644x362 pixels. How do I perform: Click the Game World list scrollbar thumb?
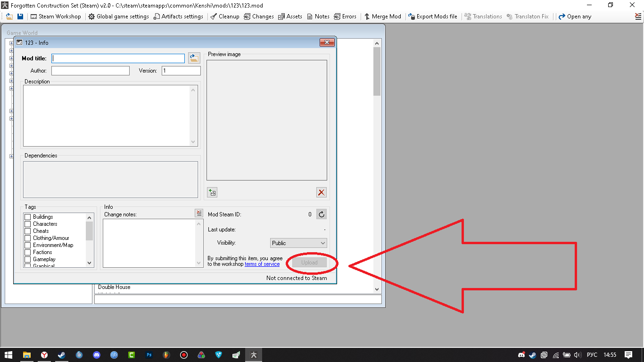[377, 72]
